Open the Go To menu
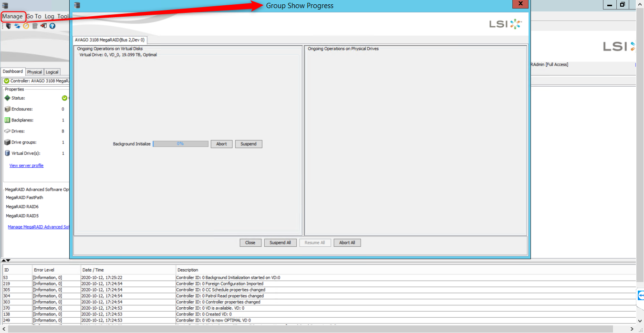The width and height of the screenshot is (644, 333). pyautogui.click(x=34, y=16)
